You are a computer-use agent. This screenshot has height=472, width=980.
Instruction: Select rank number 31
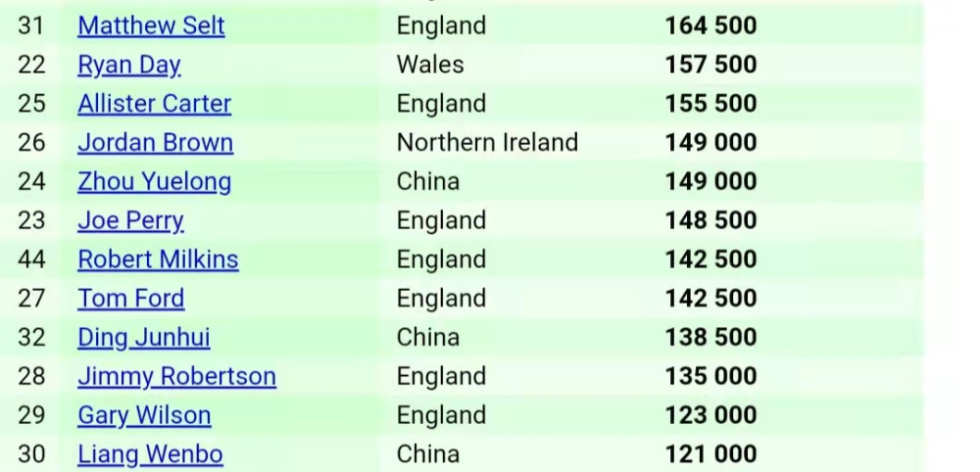[31, 25]
